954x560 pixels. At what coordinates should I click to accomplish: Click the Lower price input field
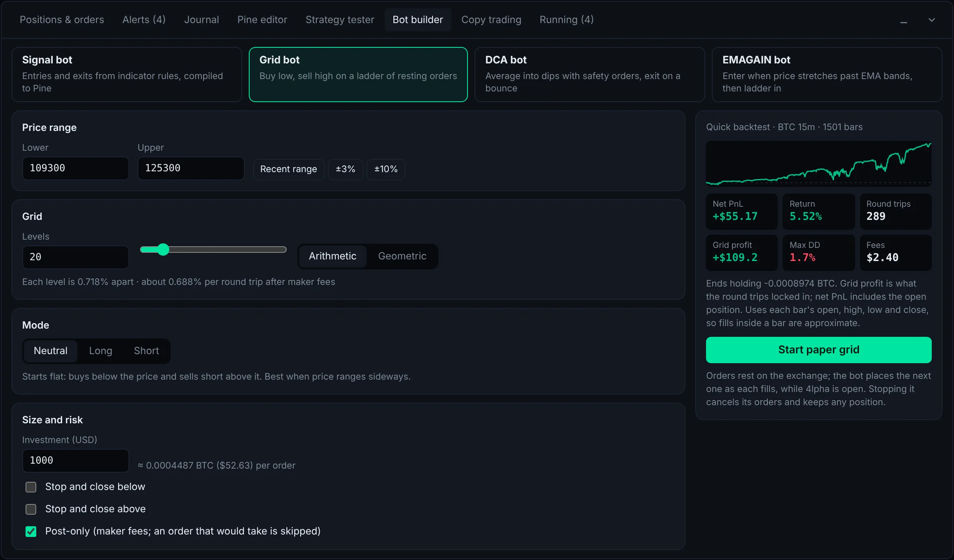75,168
